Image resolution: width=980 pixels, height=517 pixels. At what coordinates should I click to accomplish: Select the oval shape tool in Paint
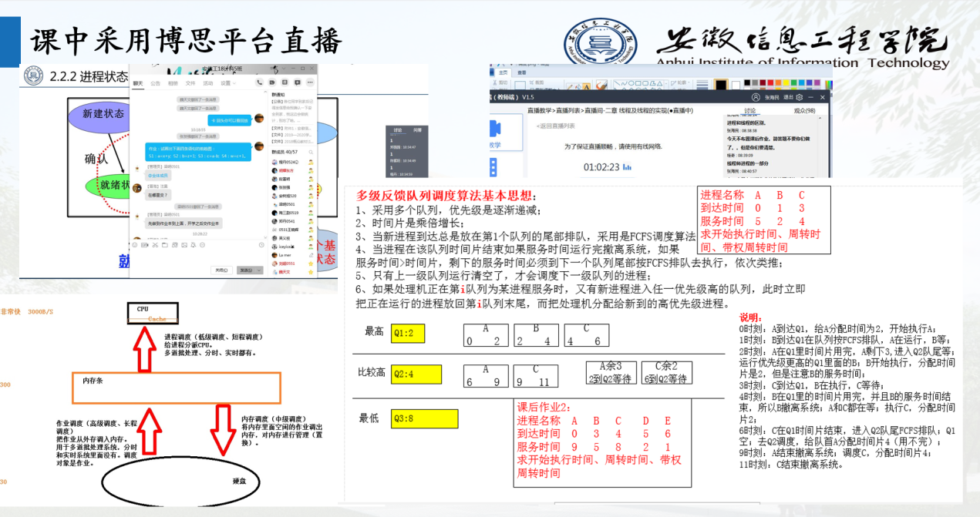(631, 83)
